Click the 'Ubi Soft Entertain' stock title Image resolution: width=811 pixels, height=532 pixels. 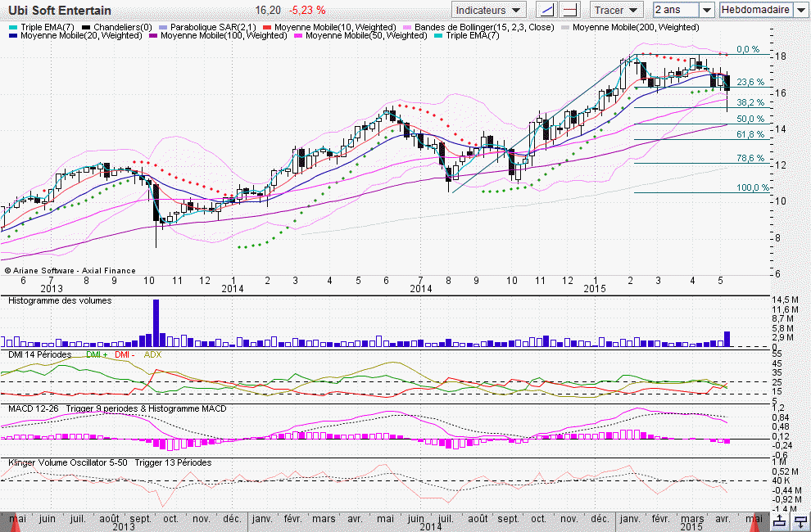click(60, 11)
